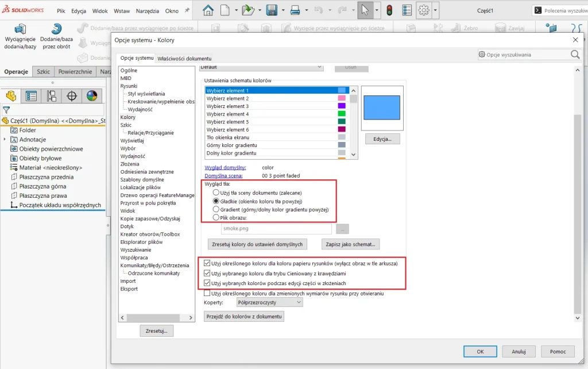Viewport: 588px width, 369px height.
Task: Open the Options gear dropdown arrow
Action: pyautogui.click(x=435, y=10)
